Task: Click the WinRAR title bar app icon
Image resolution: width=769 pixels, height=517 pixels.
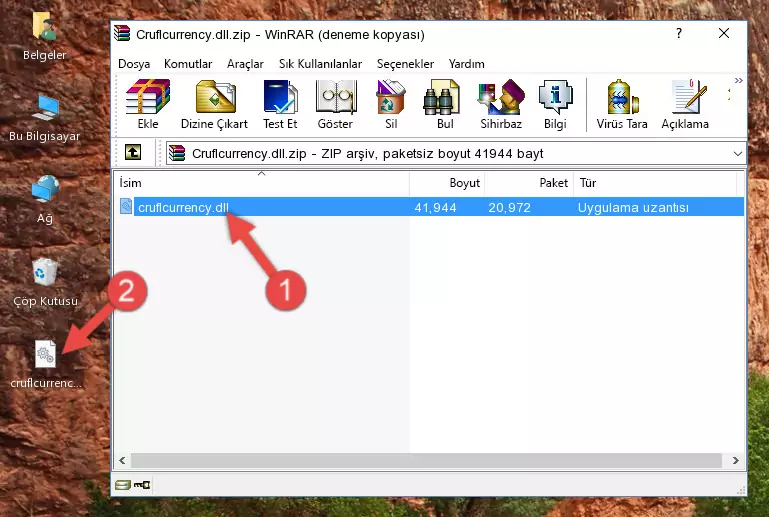Action: (x=122, y=33)
